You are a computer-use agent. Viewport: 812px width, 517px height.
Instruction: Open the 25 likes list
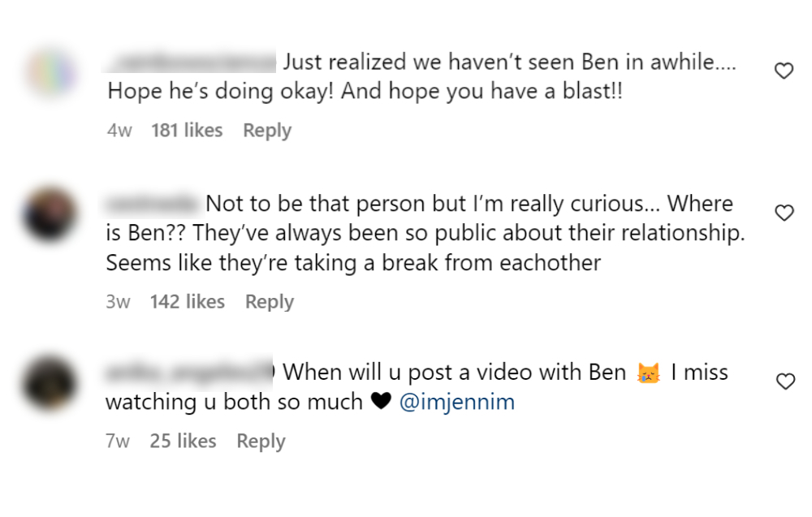(183, 442)
